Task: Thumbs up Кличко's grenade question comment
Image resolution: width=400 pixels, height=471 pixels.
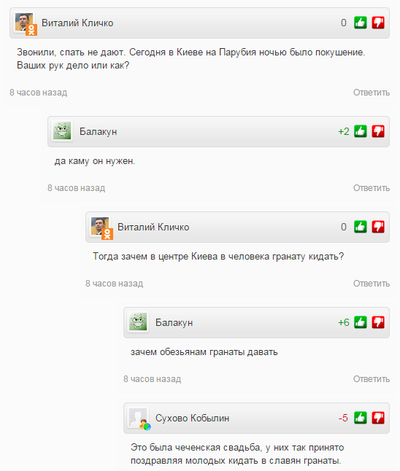Action: [x=360, y=227]
